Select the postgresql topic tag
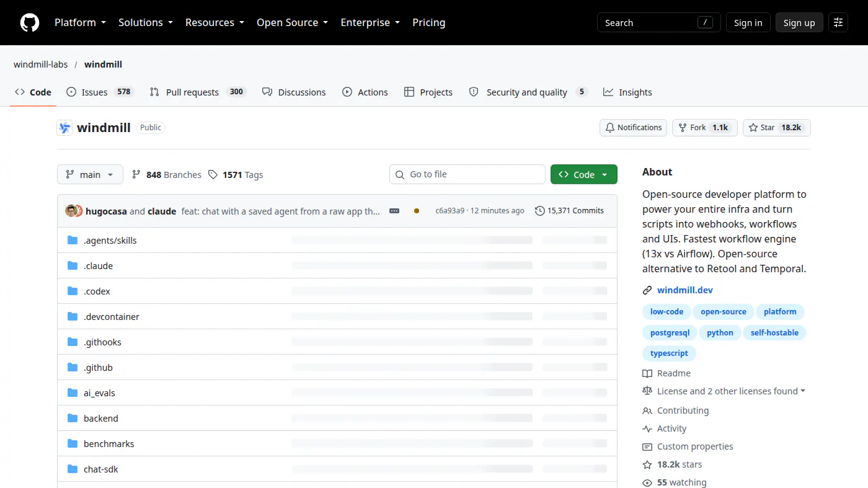This screenshot has height=488, width=868. (670, 332)
